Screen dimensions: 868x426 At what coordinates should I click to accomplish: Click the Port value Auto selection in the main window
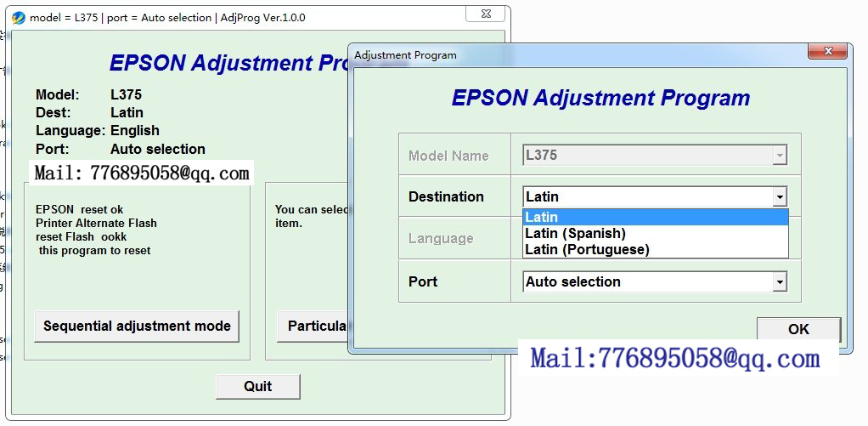point(158,149)
